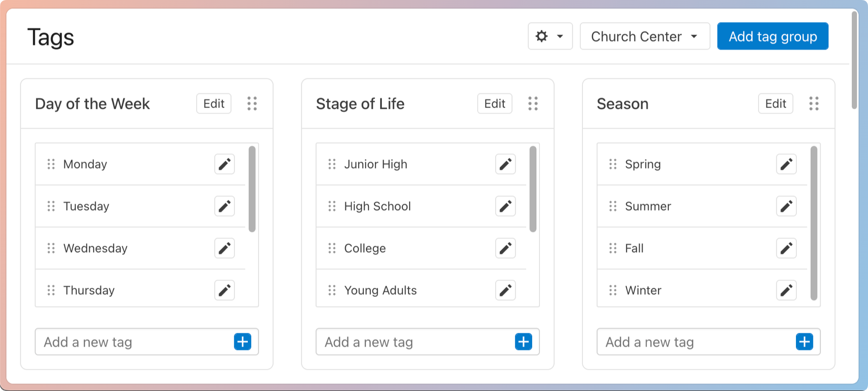Edit the College tag via pencil icon
868x391 pixels.
505,248
